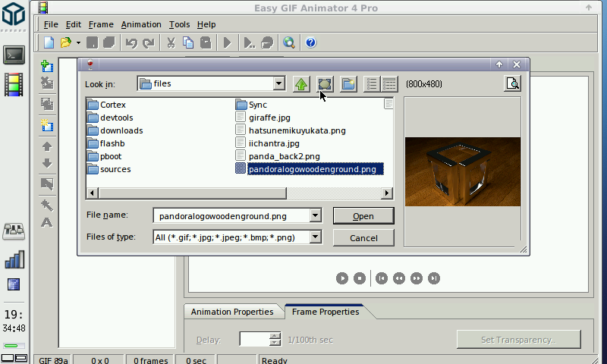Click the cut scissors toolbar icon

click(171, 42)
